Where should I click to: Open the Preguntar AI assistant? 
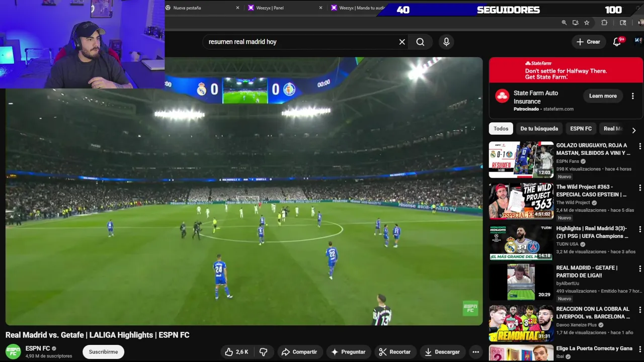(x=348, y=352)
